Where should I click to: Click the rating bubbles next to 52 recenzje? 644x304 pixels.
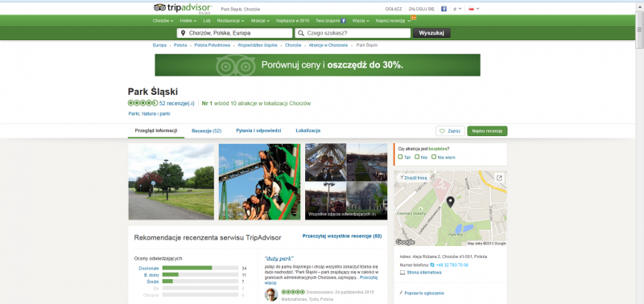point(142,104)
